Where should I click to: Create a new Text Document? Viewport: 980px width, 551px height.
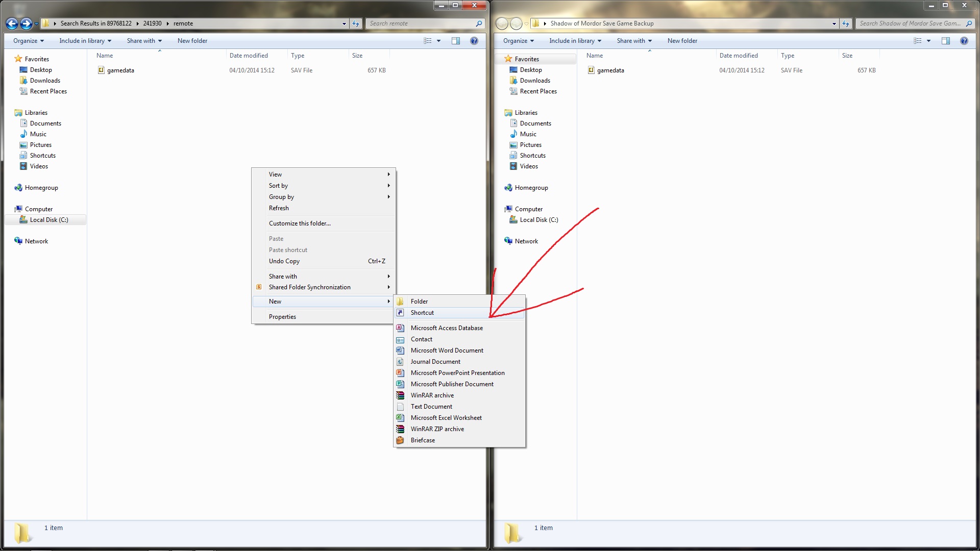(x=431, y=407)
